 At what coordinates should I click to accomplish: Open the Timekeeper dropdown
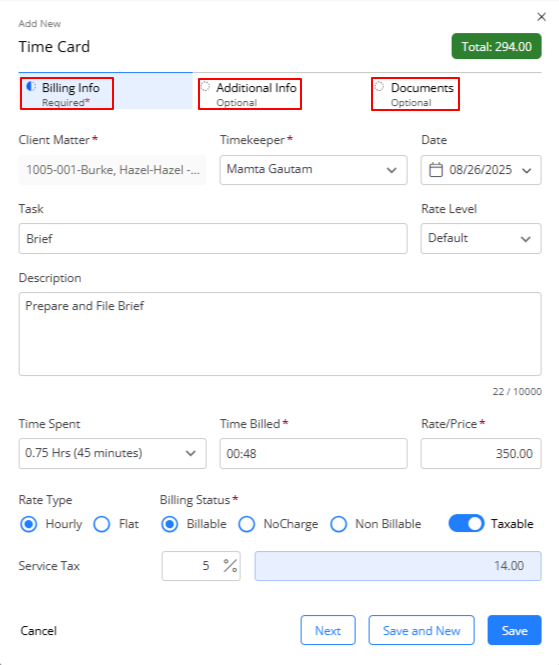click(x=313, y=170)
